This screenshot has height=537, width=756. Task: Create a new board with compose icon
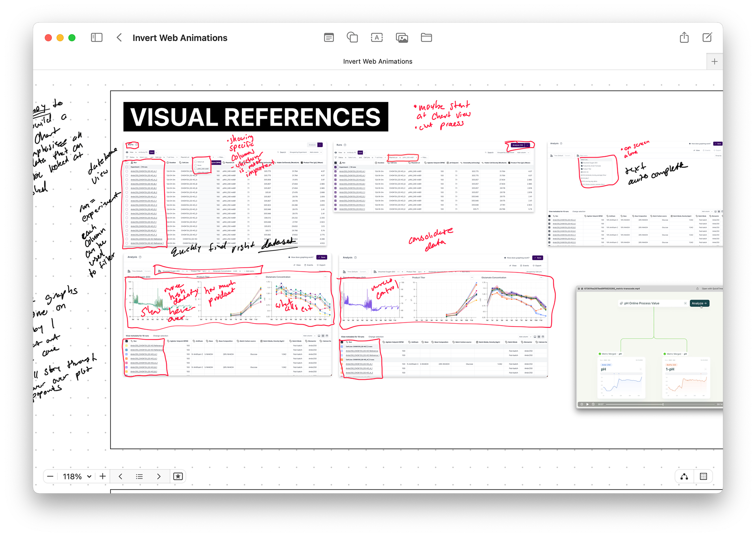708,37
